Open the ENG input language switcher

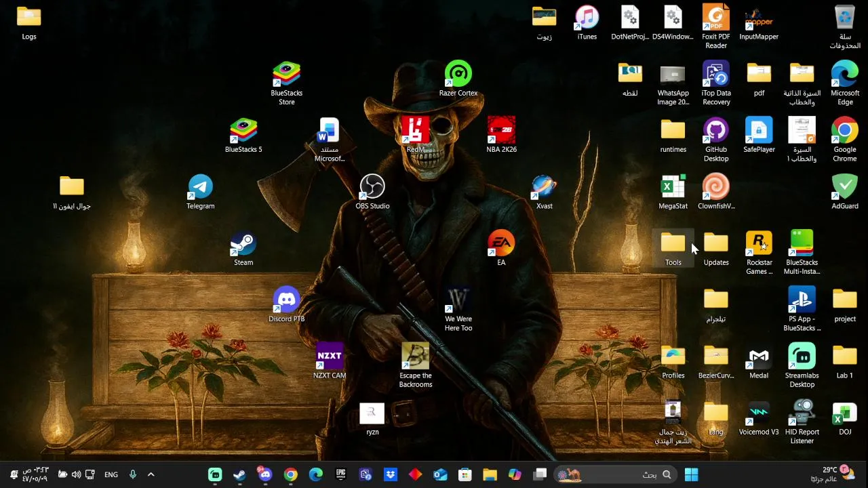[111, 474]
